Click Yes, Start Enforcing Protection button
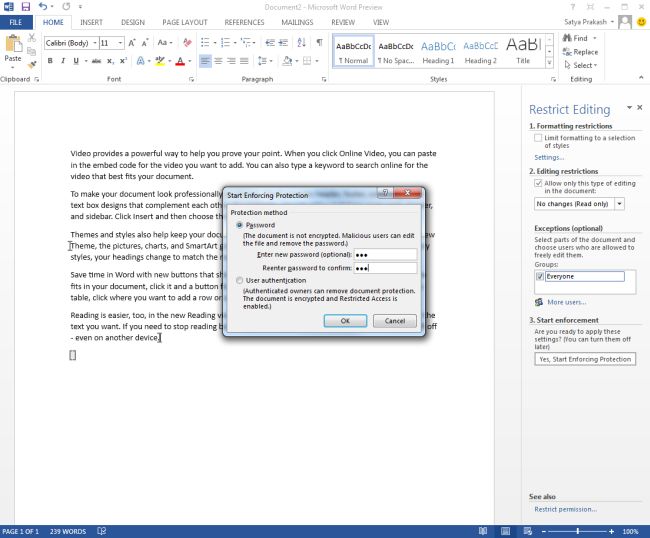This screenshot has height=538, width=650. 585,359
